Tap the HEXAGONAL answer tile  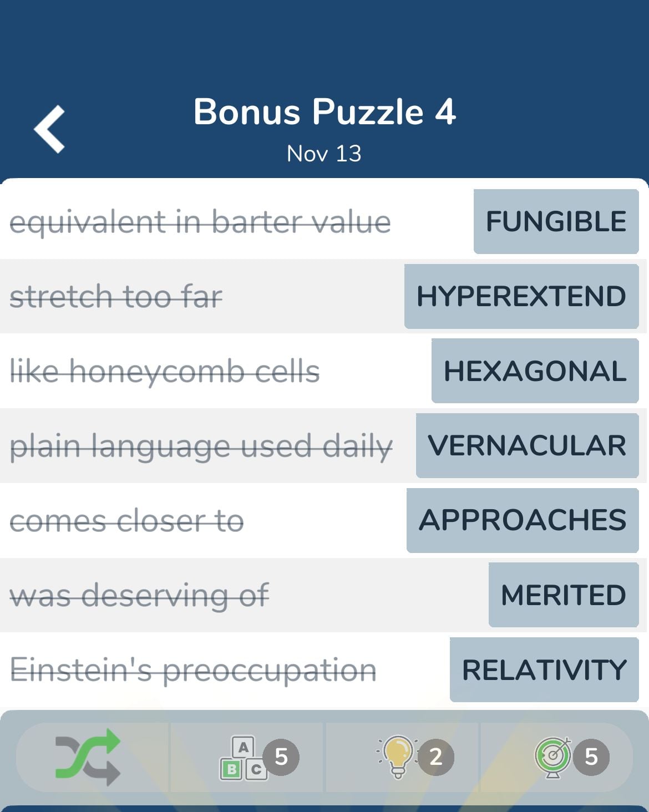click(535, 371)
